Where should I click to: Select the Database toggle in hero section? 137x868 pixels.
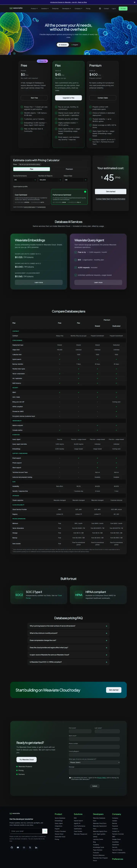point(62,44)
